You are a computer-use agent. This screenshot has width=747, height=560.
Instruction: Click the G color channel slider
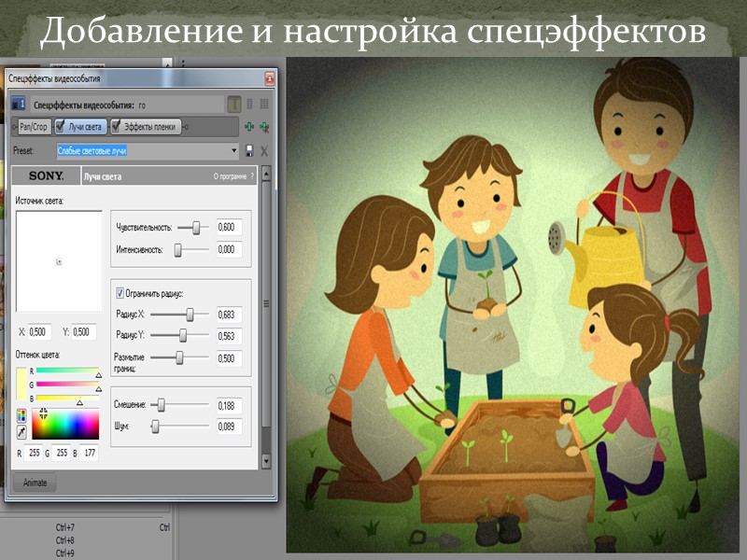67,385
